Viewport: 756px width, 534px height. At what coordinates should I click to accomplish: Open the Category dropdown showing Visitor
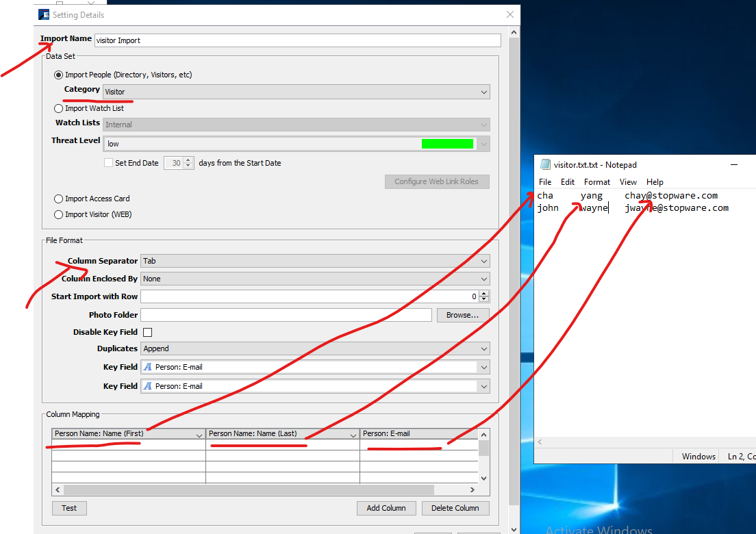296,92
